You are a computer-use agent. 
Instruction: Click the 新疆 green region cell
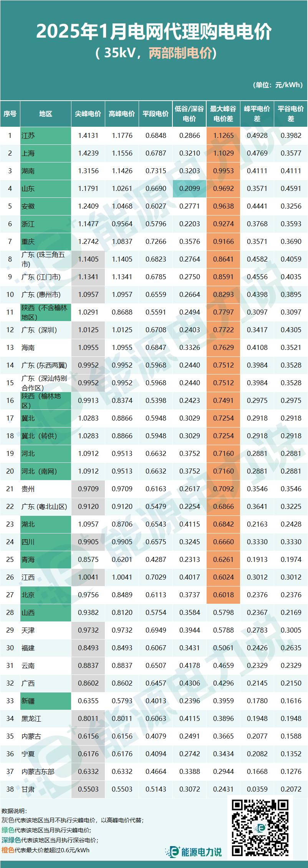coord(46,701)
